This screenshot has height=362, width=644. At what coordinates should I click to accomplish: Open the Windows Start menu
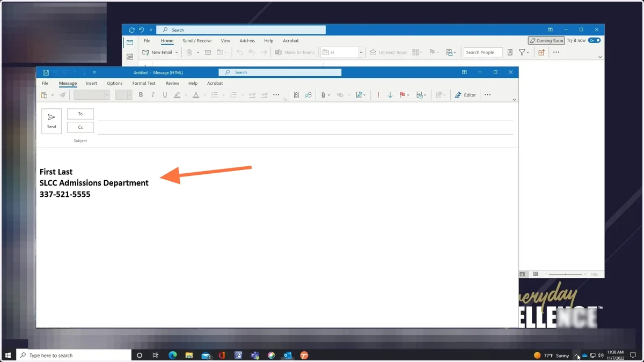[x=8, y=355]
